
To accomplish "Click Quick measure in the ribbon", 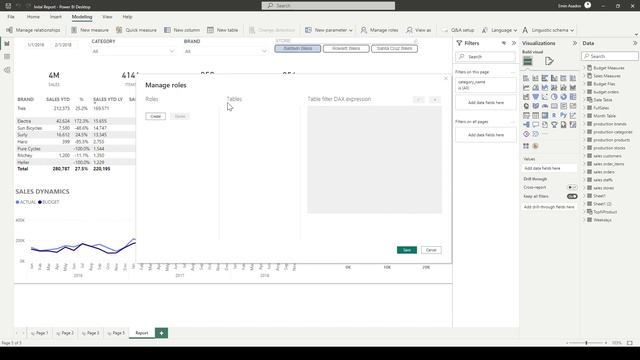I will 136,30.
